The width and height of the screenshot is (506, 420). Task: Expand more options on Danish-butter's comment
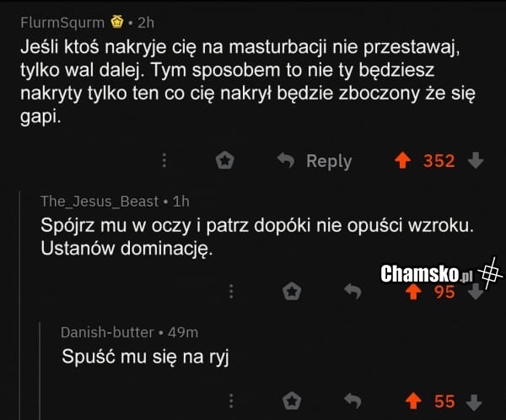(232, 401)
